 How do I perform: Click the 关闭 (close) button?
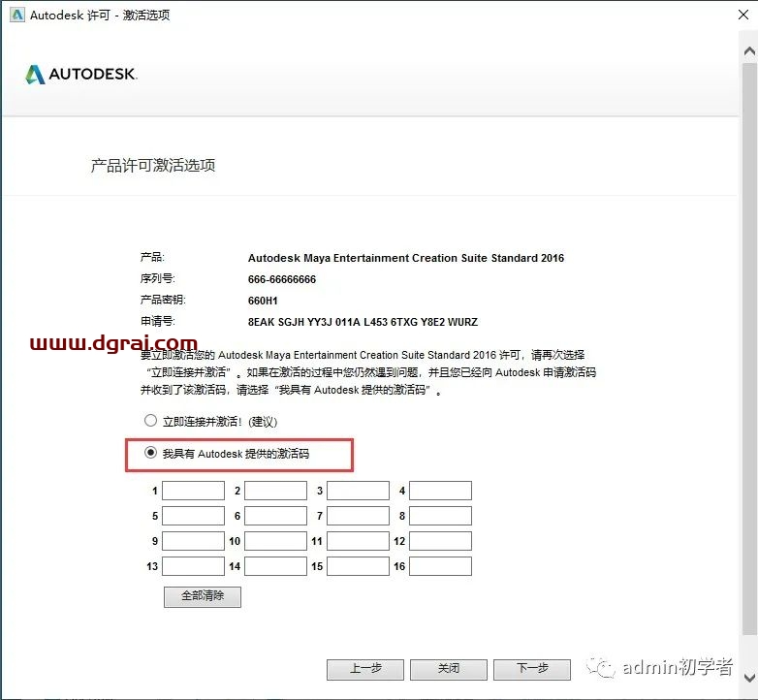point(449,669)
